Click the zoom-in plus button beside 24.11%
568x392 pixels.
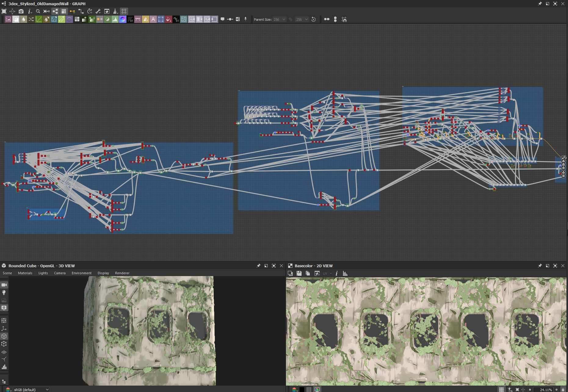point(556,390)
